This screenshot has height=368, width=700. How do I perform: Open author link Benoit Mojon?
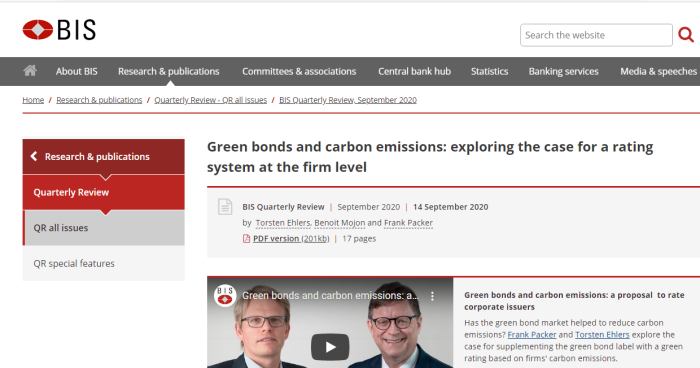[339, 223]
